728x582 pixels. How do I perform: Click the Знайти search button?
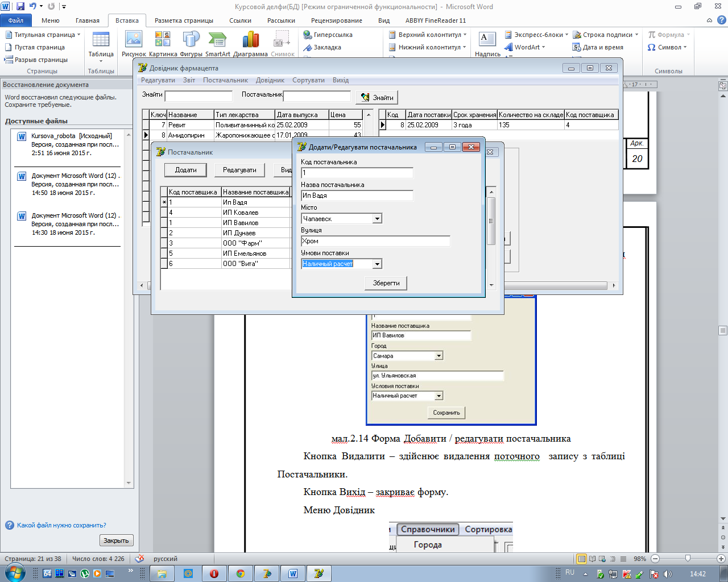point(377,97)
